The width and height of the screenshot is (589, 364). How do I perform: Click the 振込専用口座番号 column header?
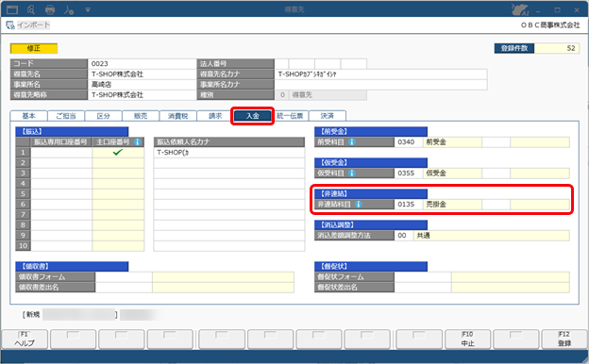click(x=61, y=141)
